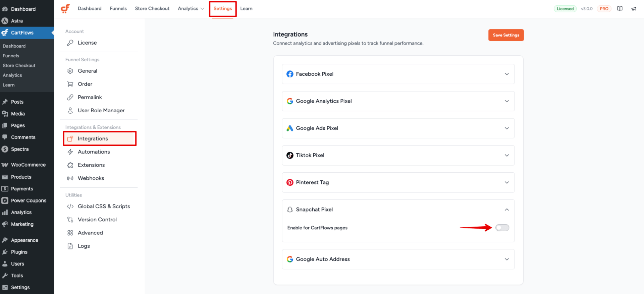Click the announcements megaphone icon
Viewport: 644px width, 294px height.
[634, 9]
